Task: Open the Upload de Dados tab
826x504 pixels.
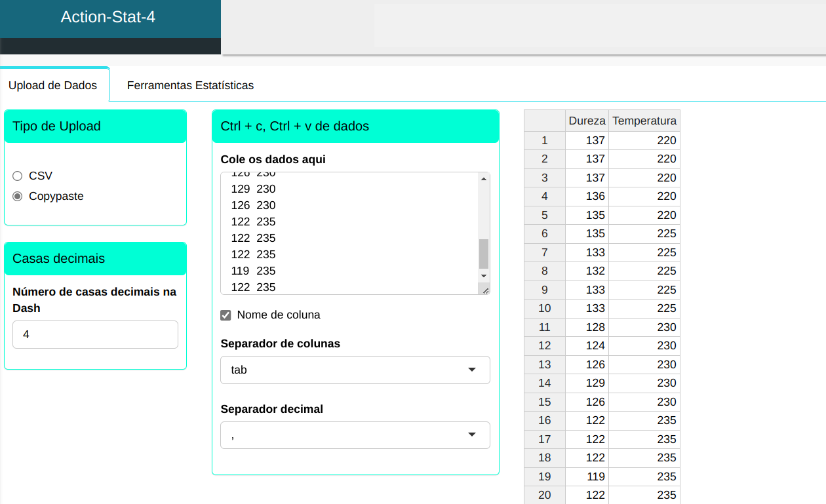Action: point(53,85)
